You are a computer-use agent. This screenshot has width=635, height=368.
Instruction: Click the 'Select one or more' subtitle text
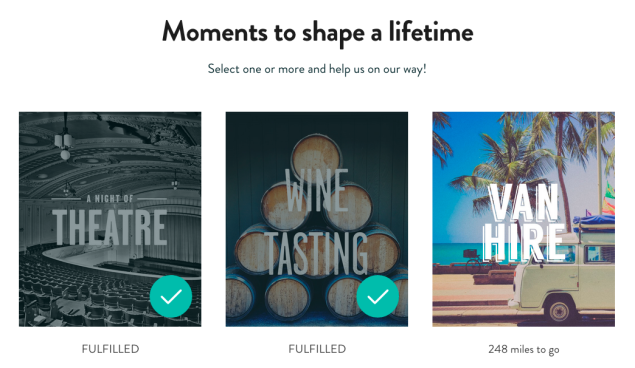click(317, 69)
